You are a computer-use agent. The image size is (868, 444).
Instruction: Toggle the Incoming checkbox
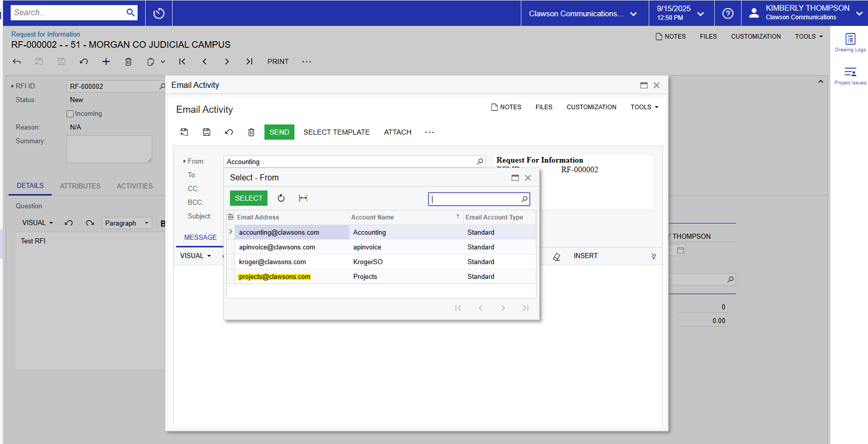click(x=71, y=114)
